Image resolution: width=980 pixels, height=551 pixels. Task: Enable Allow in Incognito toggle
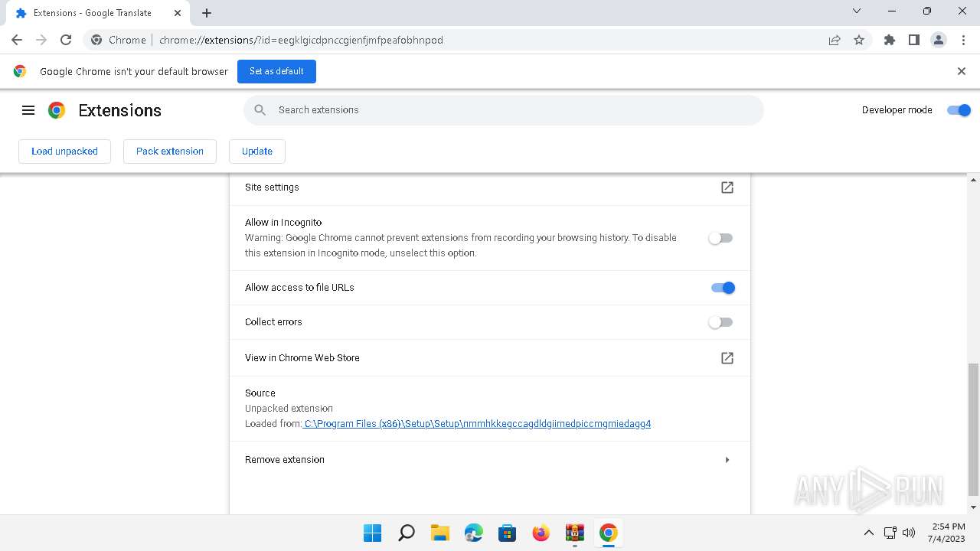720,238
